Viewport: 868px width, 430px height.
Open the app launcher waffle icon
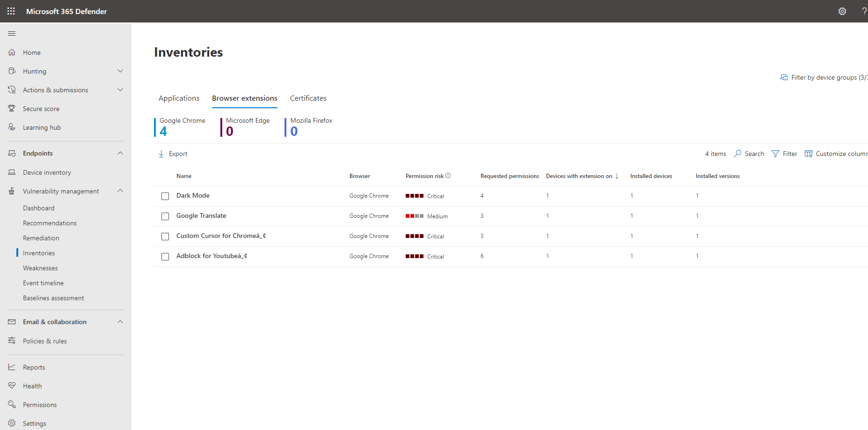[11, 11]
